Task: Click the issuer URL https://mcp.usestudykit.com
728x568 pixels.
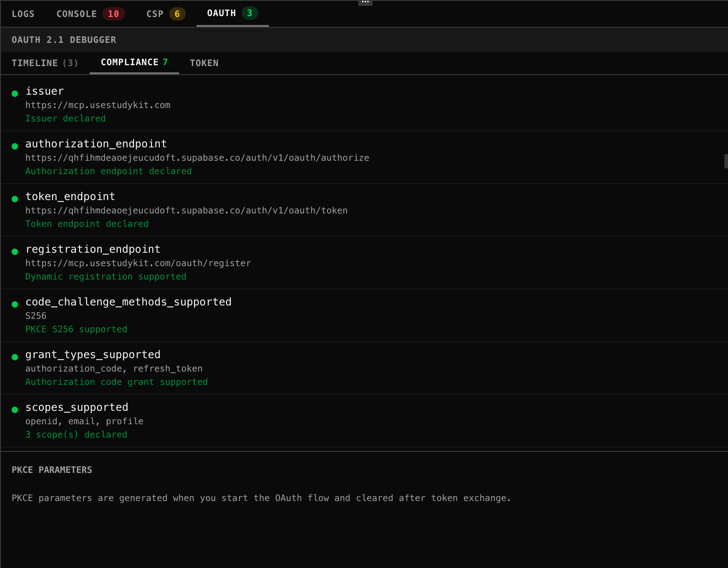Action: click(x=98, y=105)
